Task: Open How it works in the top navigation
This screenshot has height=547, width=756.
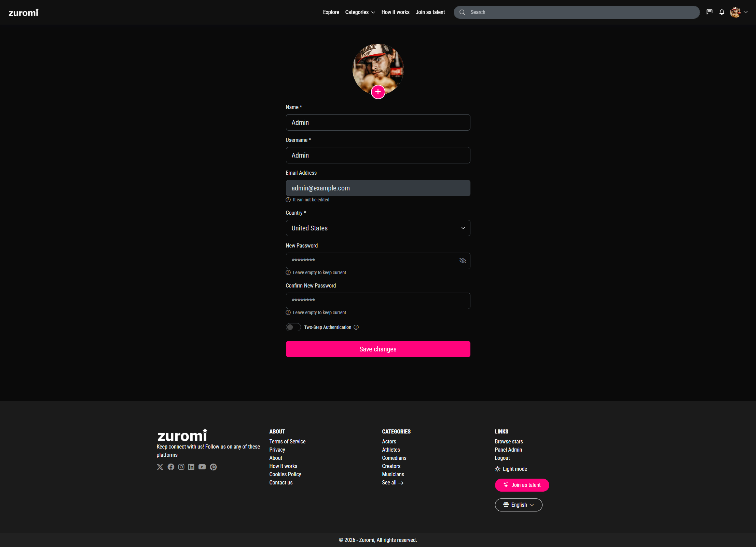Action: (395, 12)
